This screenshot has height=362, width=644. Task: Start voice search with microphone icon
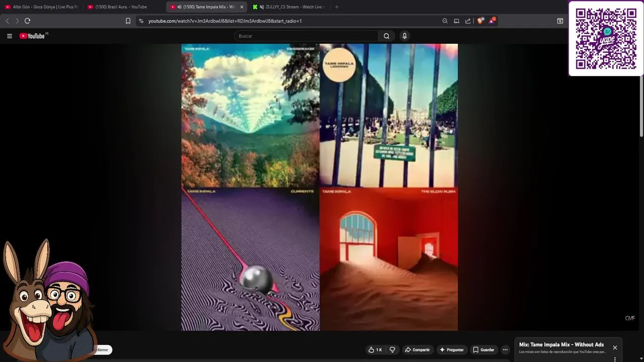click(405, 36)
